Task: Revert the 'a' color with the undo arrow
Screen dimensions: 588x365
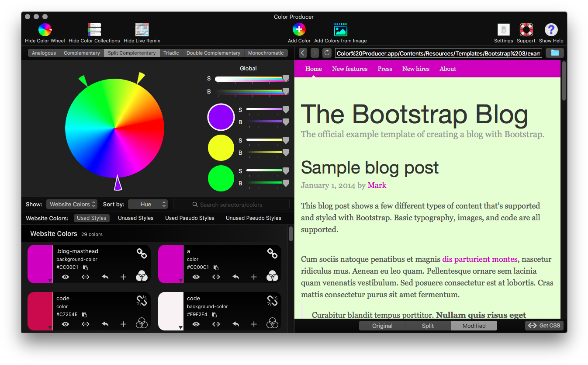Action: [x=235, y=277]
